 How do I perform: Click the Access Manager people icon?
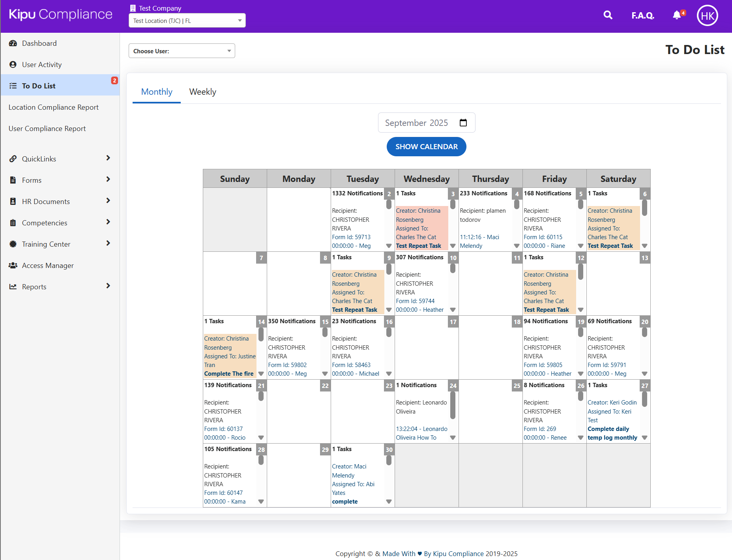click(13, 266)
